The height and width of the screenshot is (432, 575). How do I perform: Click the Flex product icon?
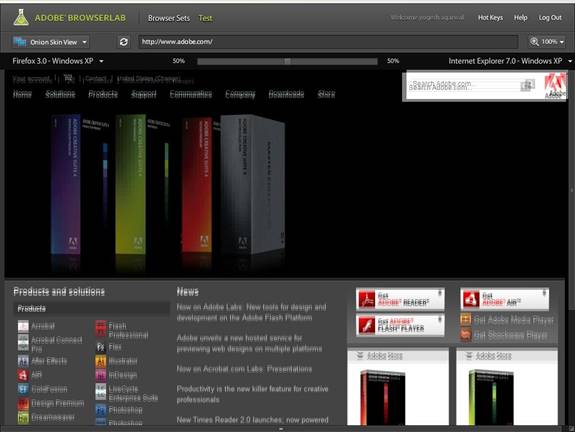[x=101, y=347]
